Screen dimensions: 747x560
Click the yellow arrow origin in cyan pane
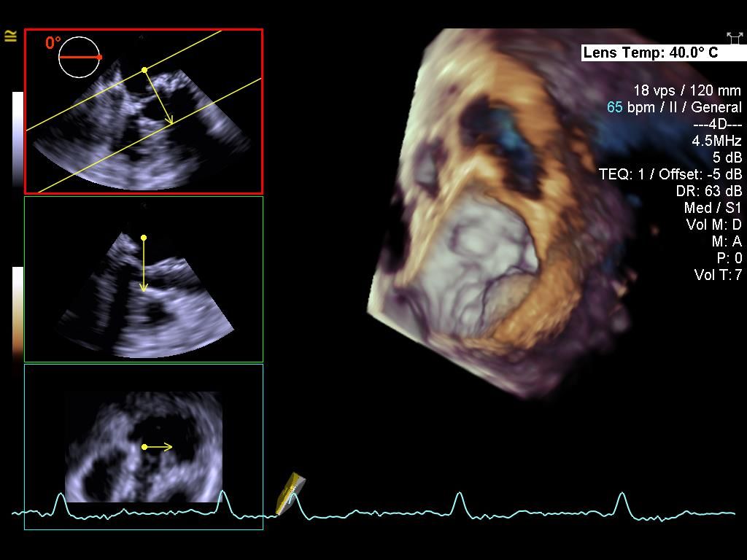tap(144, 447)
